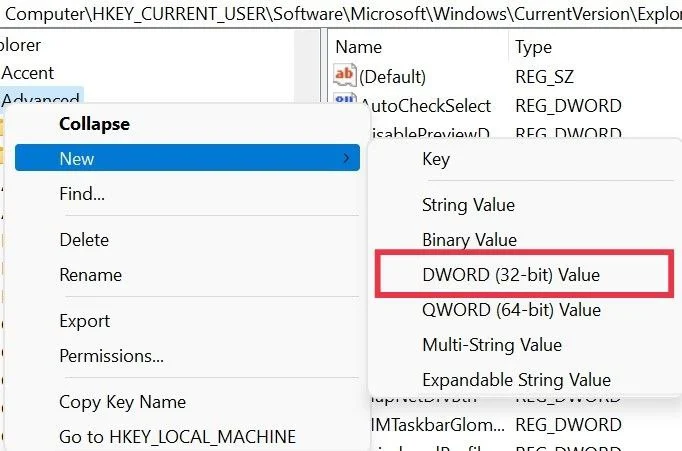The width and height of the screenshot is (682, 451).
Task: Click the tree pane vertical scrollbar
Action: point(307,67)
